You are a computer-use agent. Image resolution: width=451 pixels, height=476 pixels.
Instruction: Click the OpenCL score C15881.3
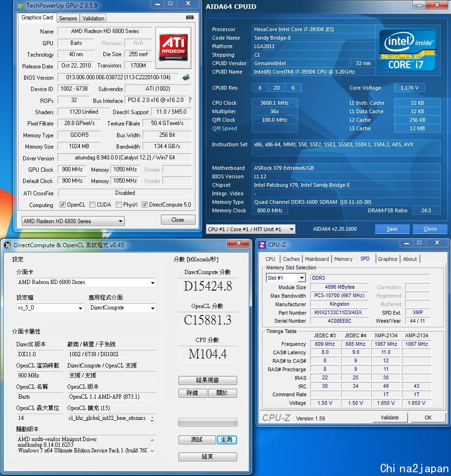pos(208,320)
